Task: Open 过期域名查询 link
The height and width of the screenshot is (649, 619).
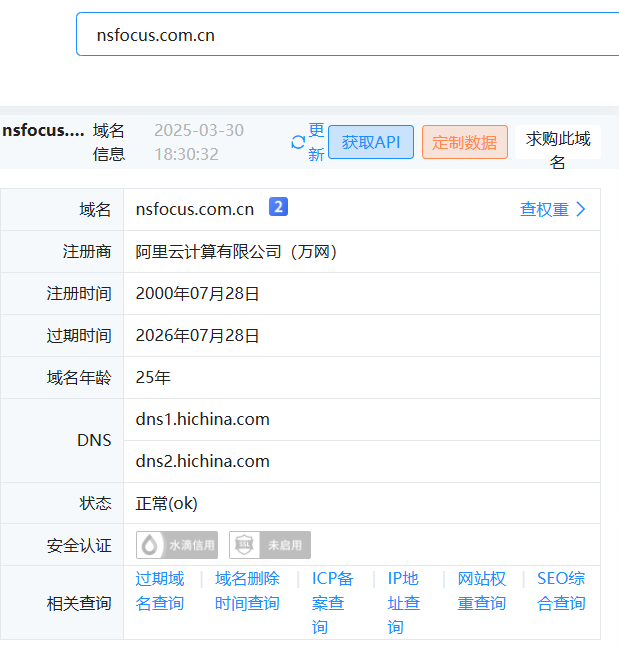Action: tap(160, 591)
